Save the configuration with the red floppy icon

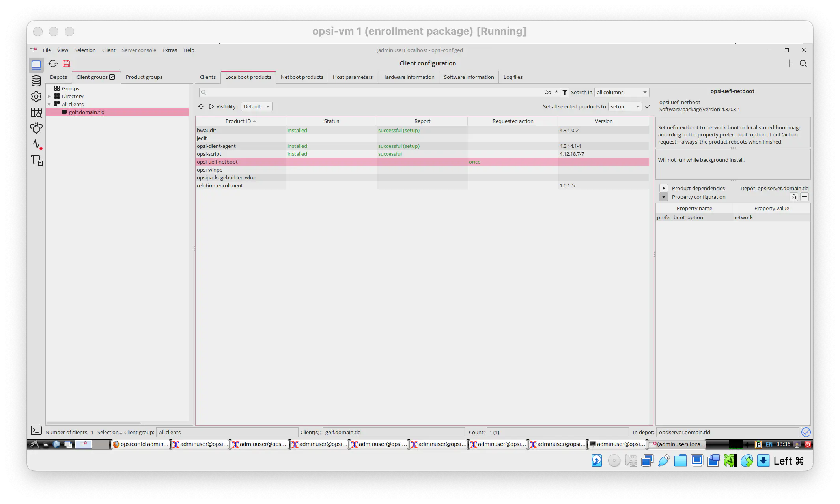click(x=66, y=63)
